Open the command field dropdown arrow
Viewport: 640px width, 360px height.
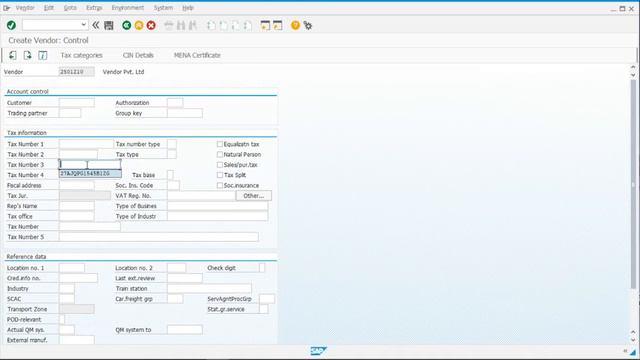(83, 25)
